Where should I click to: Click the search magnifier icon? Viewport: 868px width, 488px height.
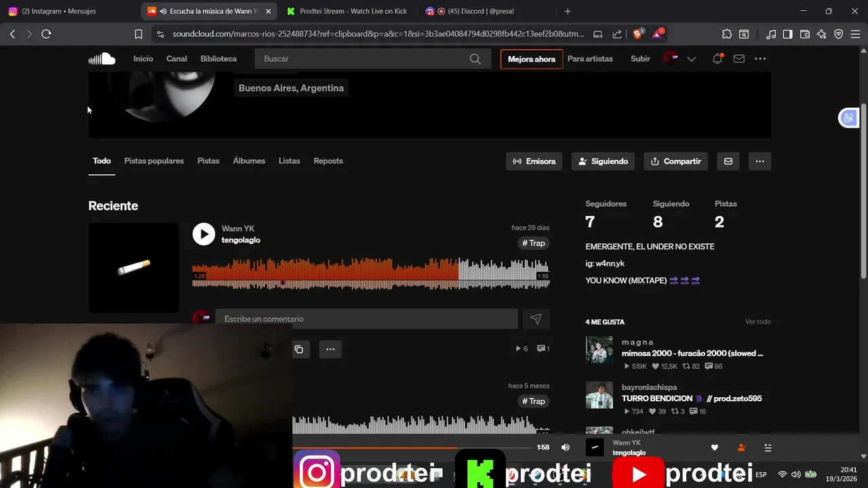475,59
